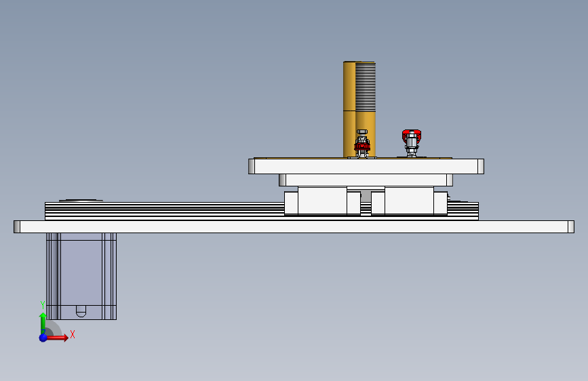Screen dimensions: 588x381
Task: Click the blue Z axis ball of the triad
Action: point(43,338)
